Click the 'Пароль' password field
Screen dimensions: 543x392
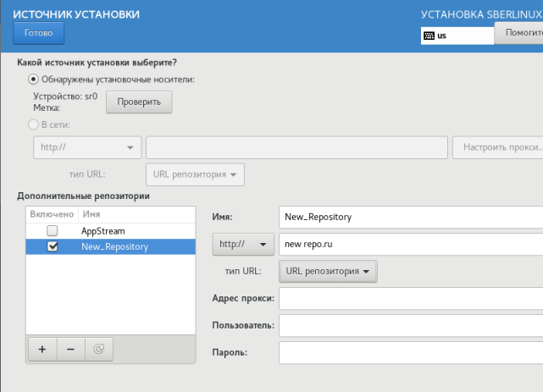pos(410,352)
